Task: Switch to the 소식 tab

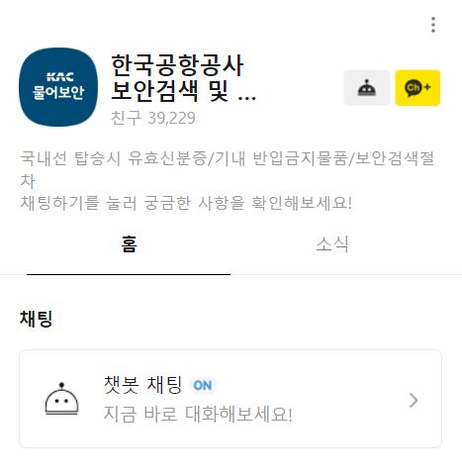Action: point(332,244)
